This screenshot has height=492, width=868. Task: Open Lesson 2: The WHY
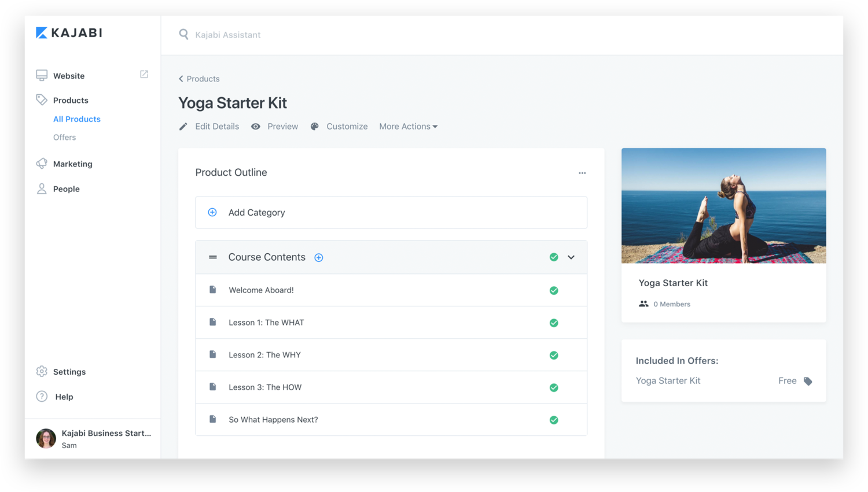pos(264,355)
